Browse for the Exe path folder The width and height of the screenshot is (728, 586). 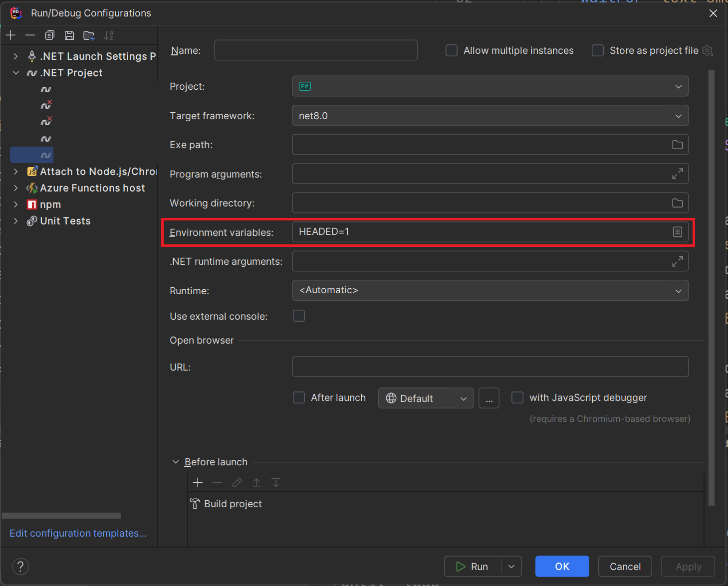(x=677, y=145)
